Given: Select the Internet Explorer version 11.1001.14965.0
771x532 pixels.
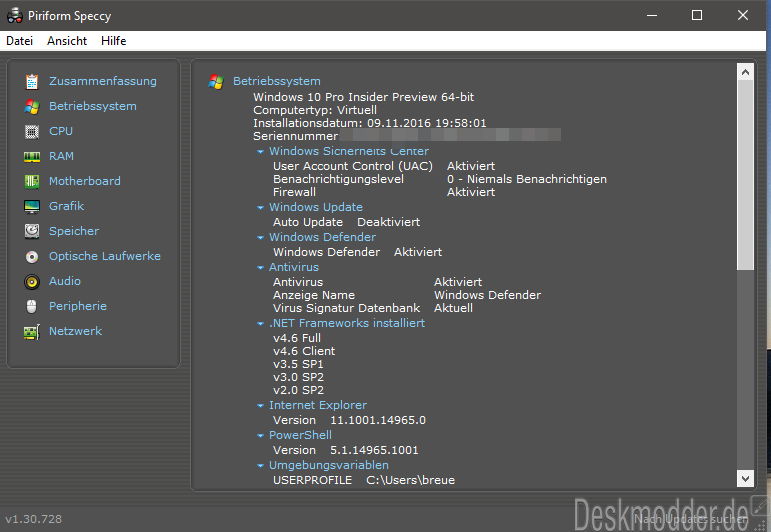Looking at the screenshot, I should click(x=378, y=420).
